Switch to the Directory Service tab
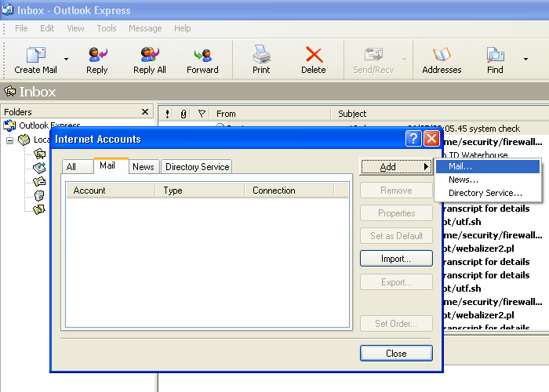The width and height of the screenshot is (549, 392). (197, 166)
